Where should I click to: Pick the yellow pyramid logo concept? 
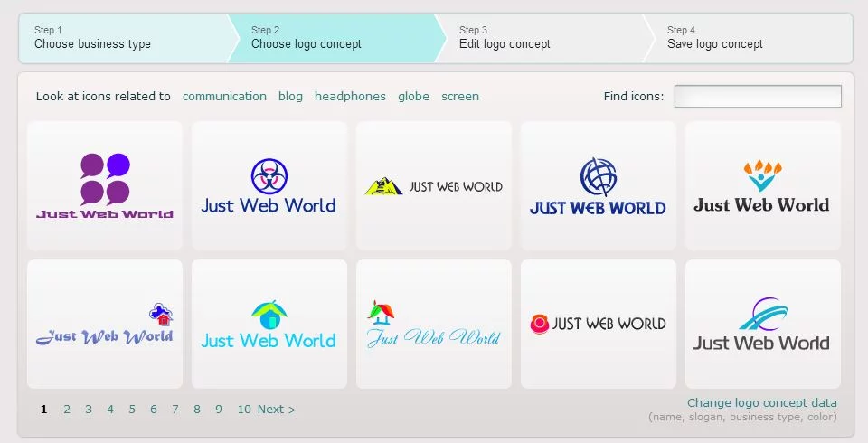[433, 185]
